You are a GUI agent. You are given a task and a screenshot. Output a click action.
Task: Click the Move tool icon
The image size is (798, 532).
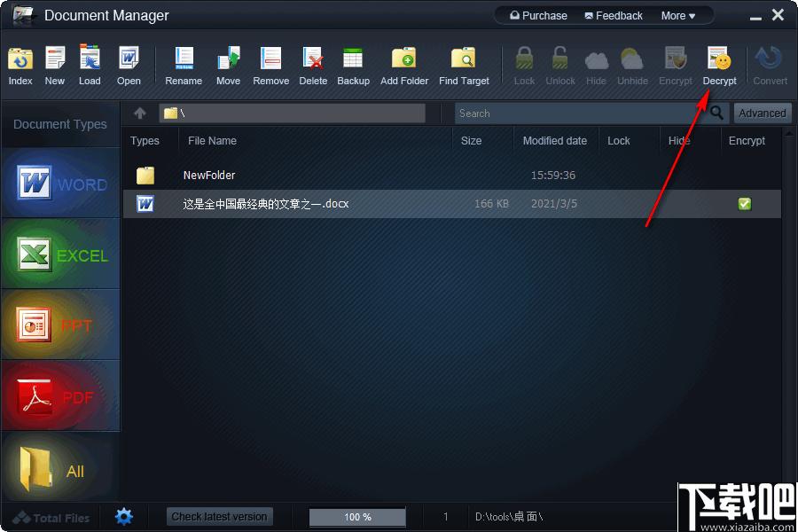[x=228, y=58]
